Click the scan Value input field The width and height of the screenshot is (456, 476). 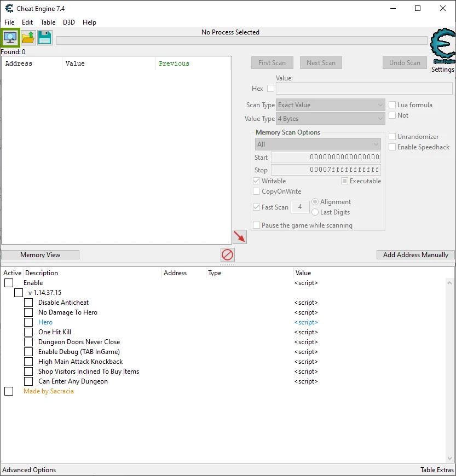[x=364, y=88]
